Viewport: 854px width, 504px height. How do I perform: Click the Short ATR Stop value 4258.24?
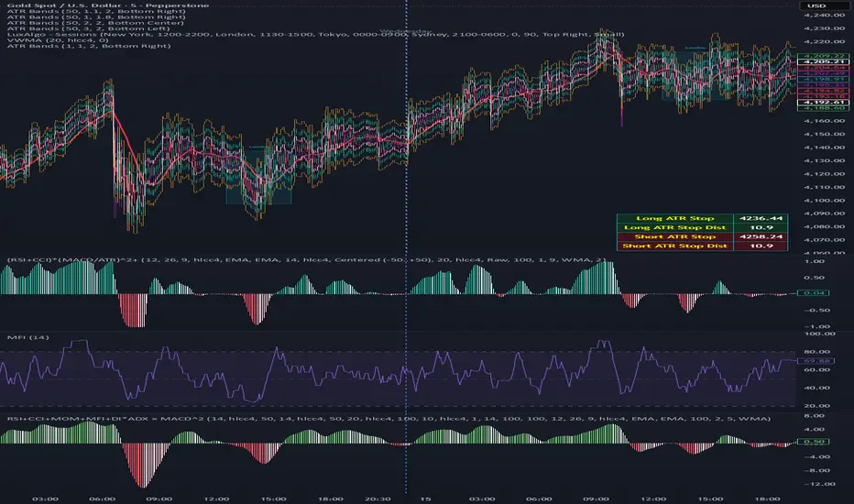coord(761,236)
